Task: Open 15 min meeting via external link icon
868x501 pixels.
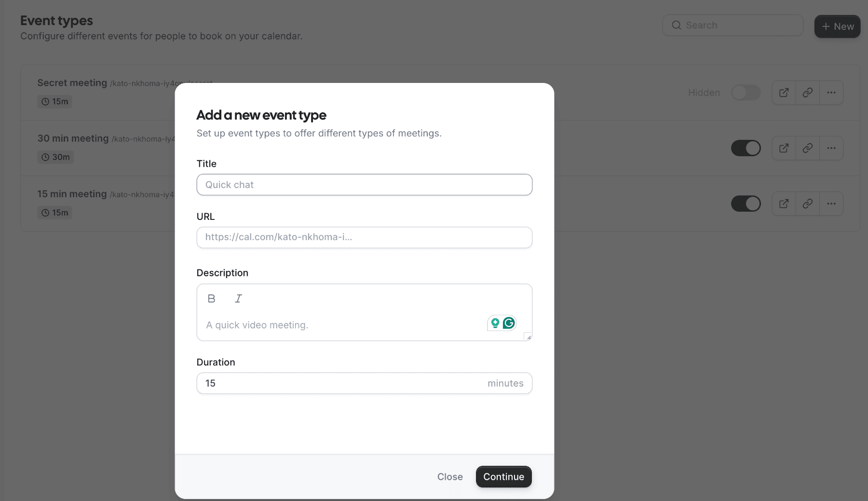Action: tap(783, 203)
